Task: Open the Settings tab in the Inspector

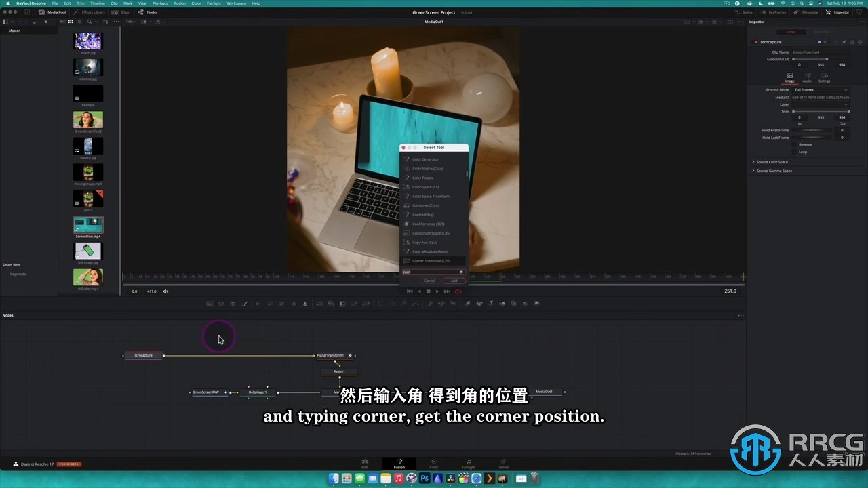Action: tap(824, 77)
